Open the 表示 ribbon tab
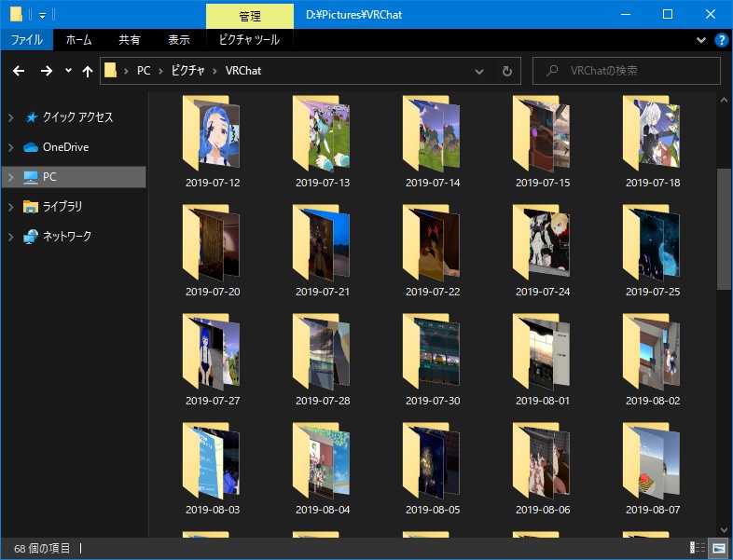This screenshot has width=733, height=560. pos(179,40)
